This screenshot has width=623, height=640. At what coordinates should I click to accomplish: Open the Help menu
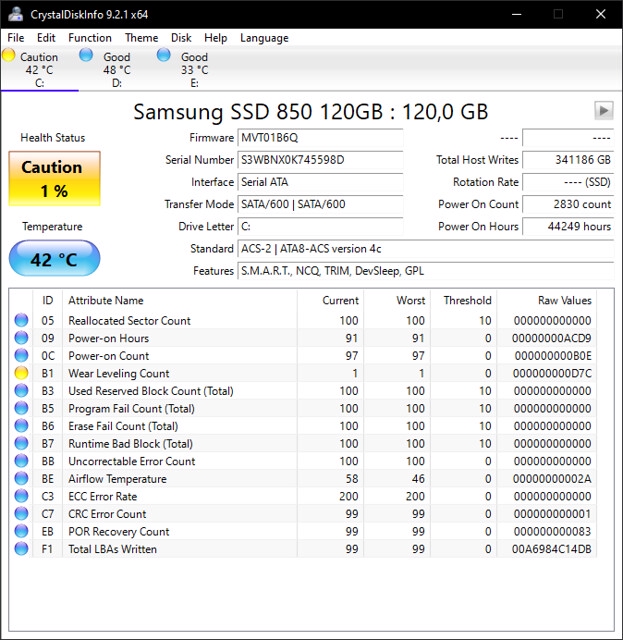tap(215, 38)
